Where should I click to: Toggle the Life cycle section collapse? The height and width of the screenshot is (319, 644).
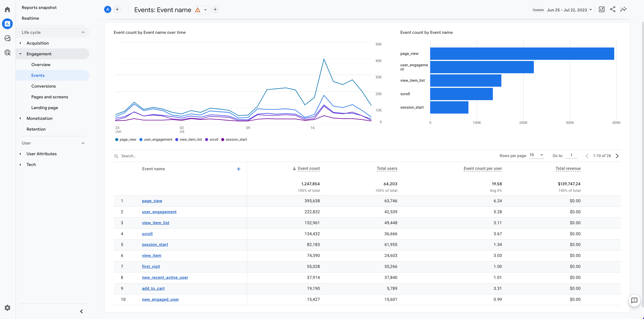(x=83, y=32)
